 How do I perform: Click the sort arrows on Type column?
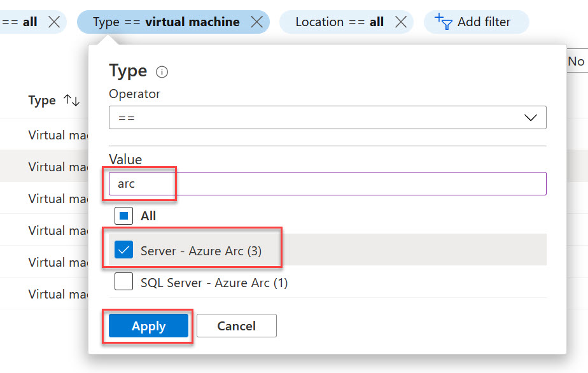coord(70,100)
